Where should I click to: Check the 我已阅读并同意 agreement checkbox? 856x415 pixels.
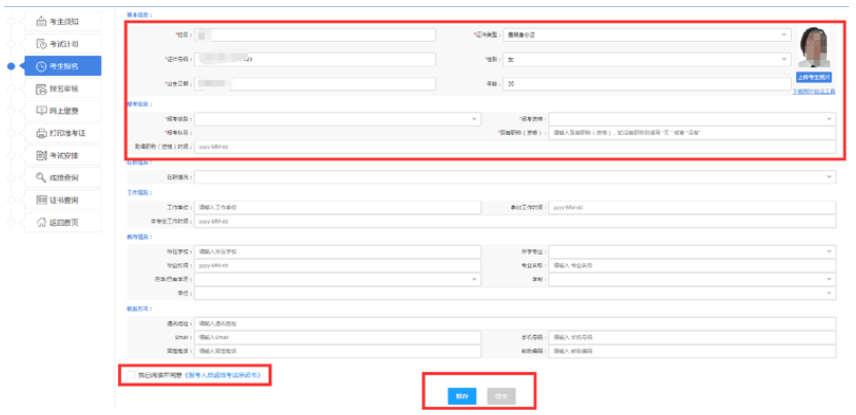coord(131,374)
